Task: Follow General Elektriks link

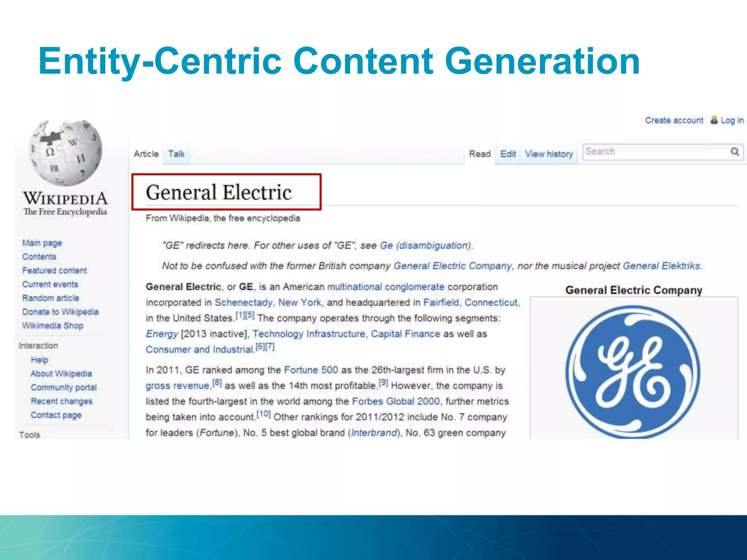Action: click(661, 266)
